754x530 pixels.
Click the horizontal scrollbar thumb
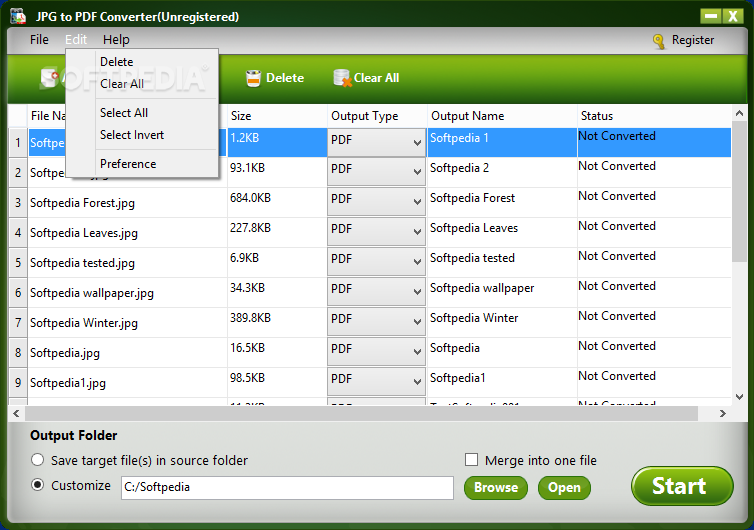[x=361, y=413]
